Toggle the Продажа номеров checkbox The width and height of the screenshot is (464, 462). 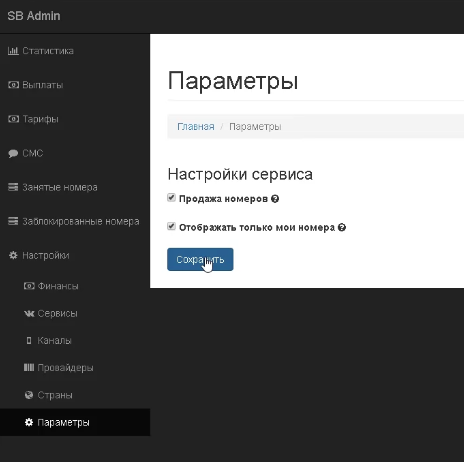click(x=171, y=198)
